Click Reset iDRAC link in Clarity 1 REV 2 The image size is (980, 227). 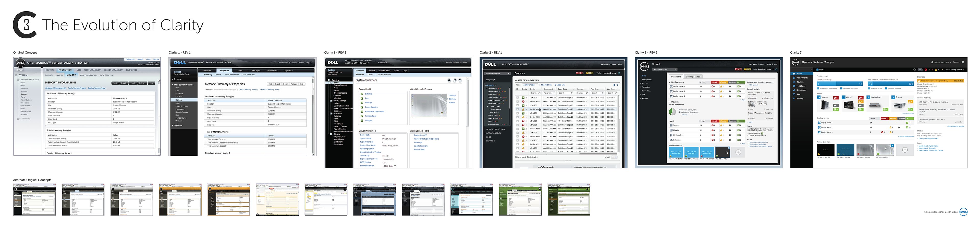point(419,150)
